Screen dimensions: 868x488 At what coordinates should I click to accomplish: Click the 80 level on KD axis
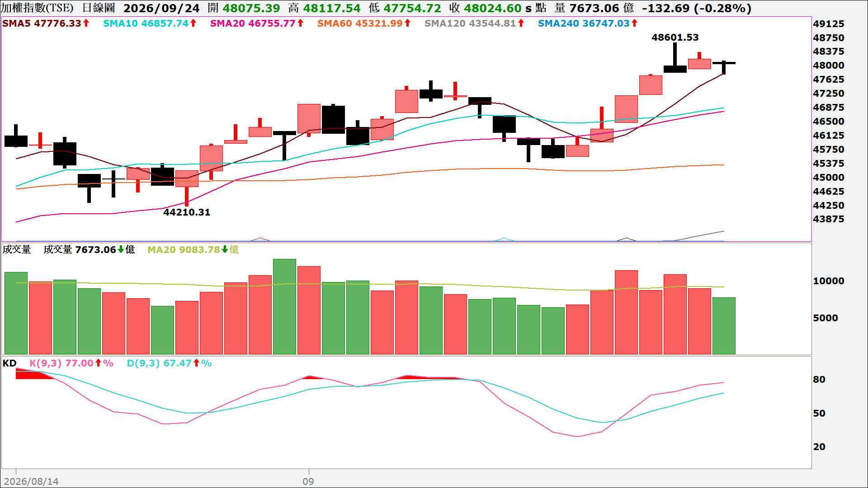[x=819, y=380]
